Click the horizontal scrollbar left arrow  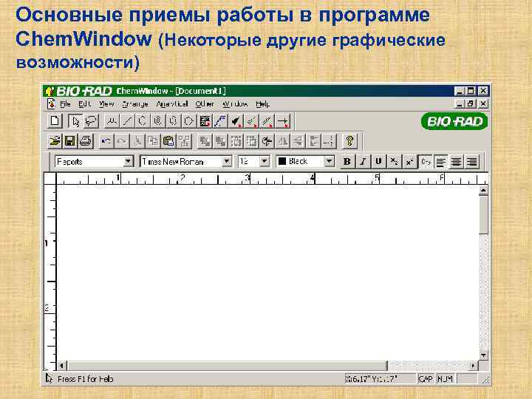pos(61,366)
